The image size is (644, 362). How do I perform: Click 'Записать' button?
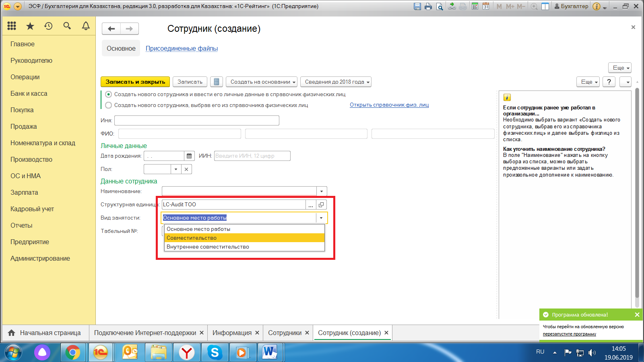click(190, 82)
